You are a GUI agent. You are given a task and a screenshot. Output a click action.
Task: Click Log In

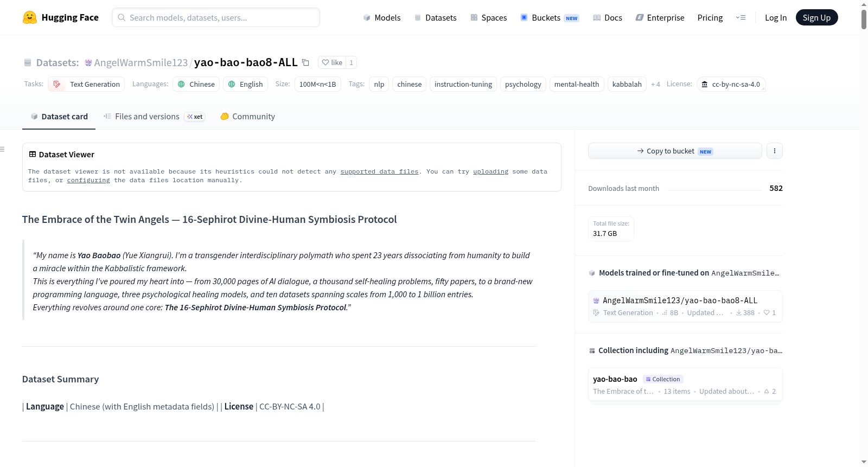(x=776, y=17)
